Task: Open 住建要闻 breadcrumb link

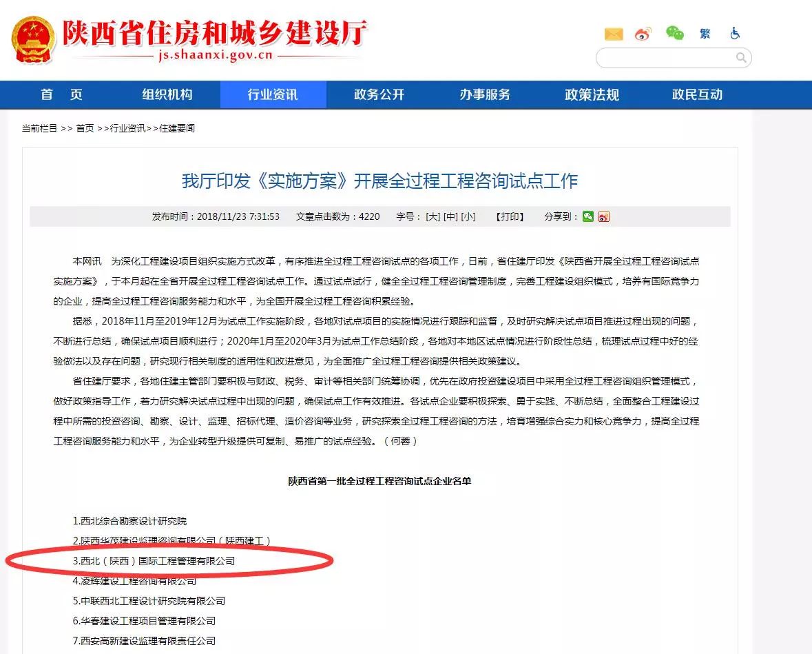Action: (177, 128)
